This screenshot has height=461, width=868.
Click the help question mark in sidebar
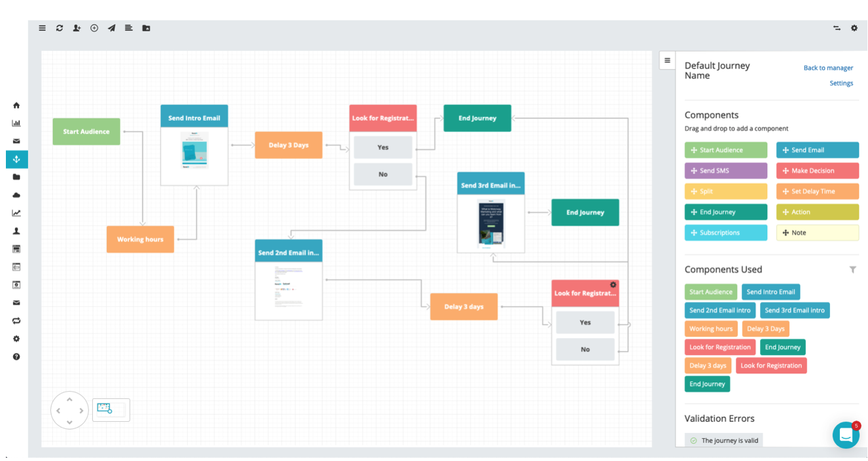(x=16, y=356)
